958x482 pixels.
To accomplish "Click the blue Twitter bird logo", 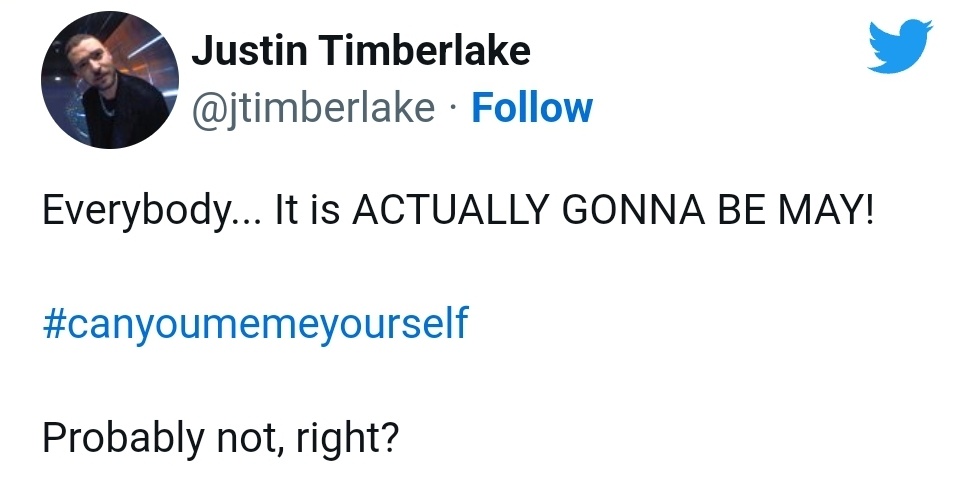I will [x=900, y=46].
